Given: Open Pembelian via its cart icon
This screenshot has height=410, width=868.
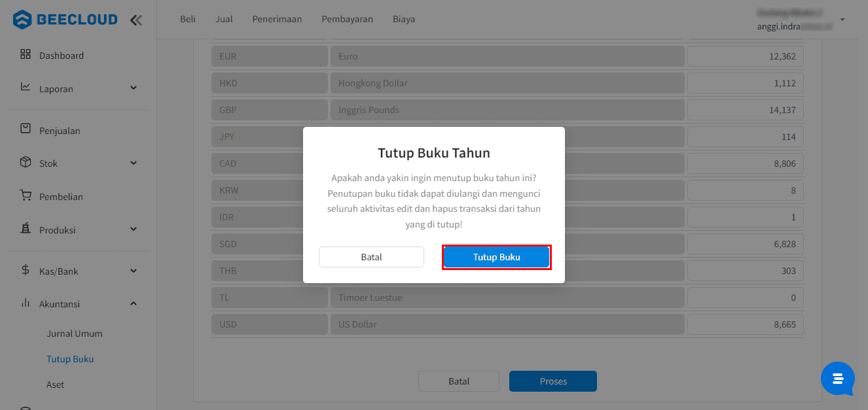Looking at the screenshot, I should [26, 196].
